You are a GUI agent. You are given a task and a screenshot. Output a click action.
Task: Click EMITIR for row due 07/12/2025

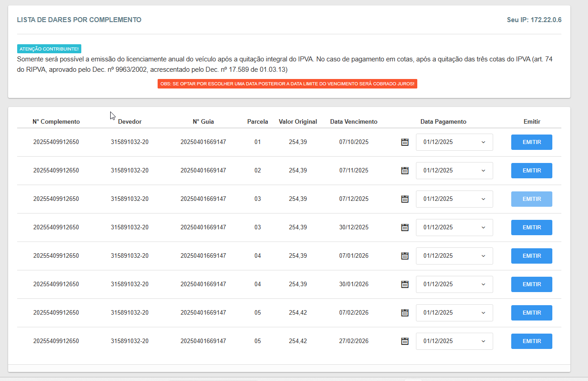coord(532,199)
